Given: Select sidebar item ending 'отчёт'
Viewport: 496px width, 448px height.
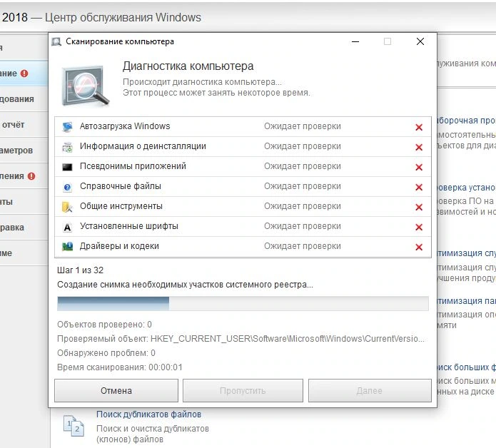Looking at the screenshot, I should click(24, 125).
